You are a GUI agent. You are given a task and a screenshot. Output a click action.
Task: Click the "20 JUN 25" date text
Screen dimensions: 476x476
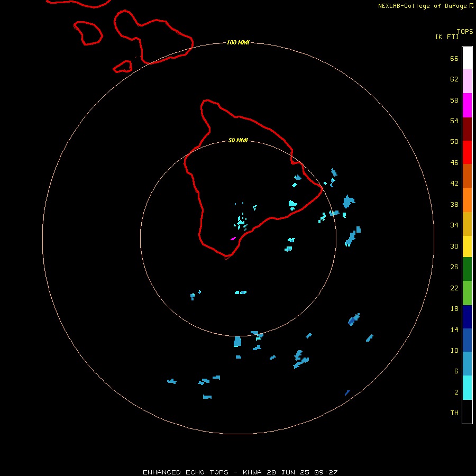[288, 472]
